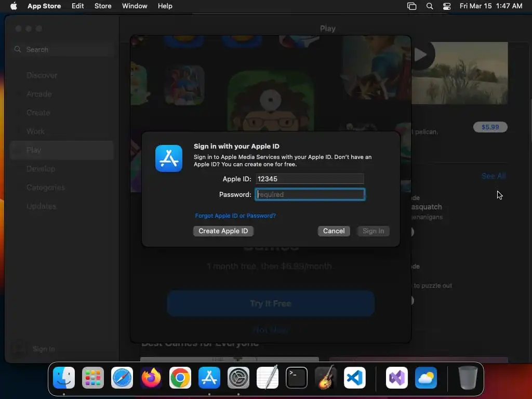Select Updates in the sidebar
This screenshot has height=399, width=532.
pos(62,206)
